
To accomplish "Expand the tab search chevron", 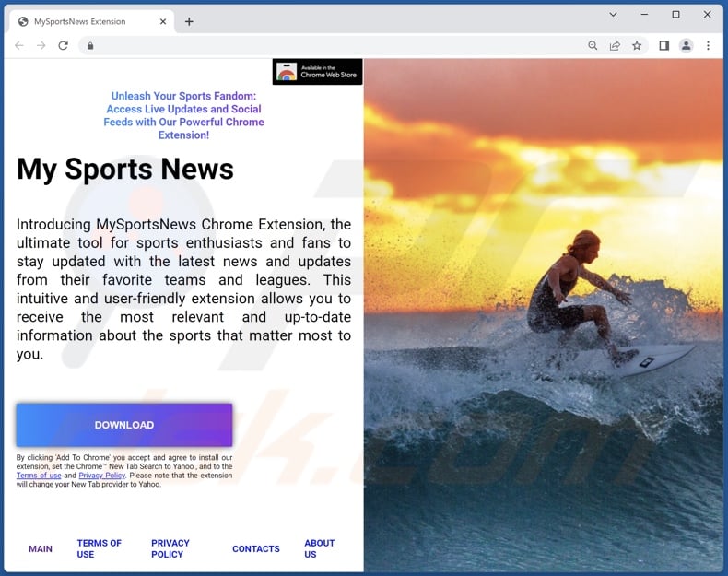I will (x=614, y=15).
